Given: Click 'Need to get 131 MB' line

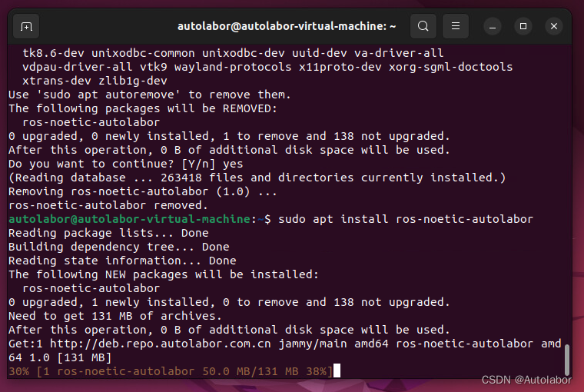Looking at the screenshot, I should pos(114,316).
